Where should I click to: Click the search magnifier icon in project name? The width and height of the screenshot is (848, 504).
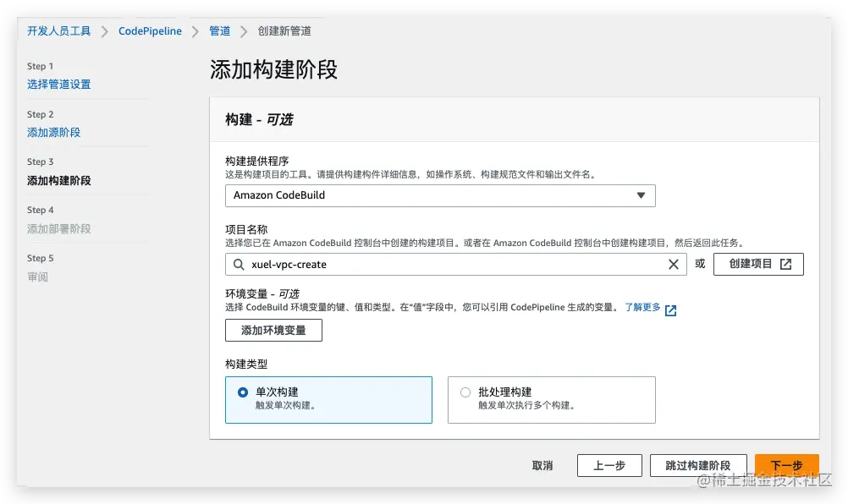239,264
